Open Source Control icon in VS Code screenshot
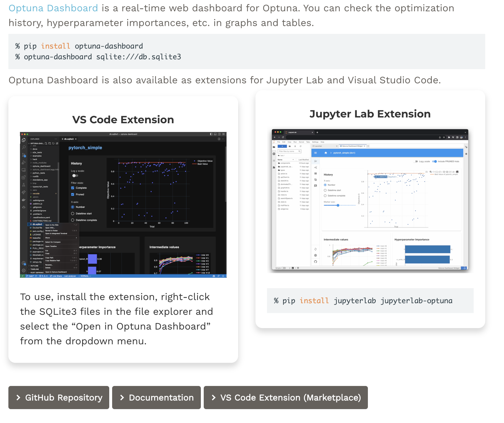504x423 pixels. tap(24, 155)
